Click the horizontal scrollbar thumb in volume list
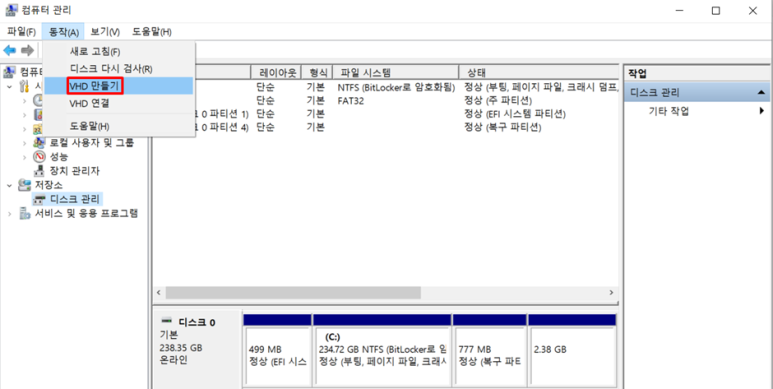Viewport: 773px width, 389px height. point(293,292)
